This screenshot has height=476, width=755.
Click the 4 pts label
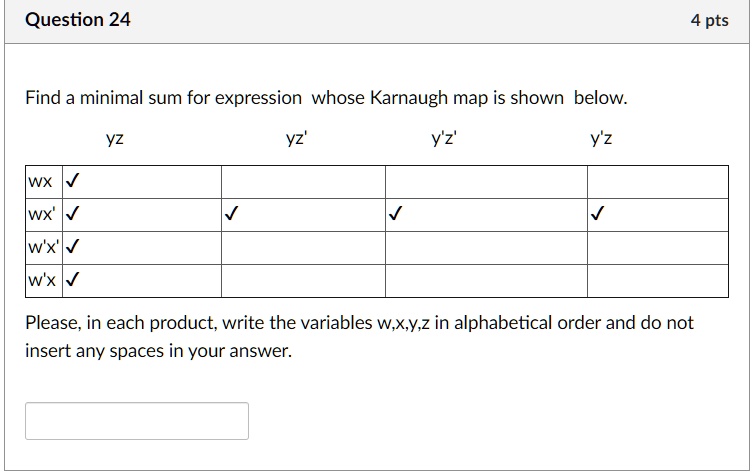[x=709, y=20]
